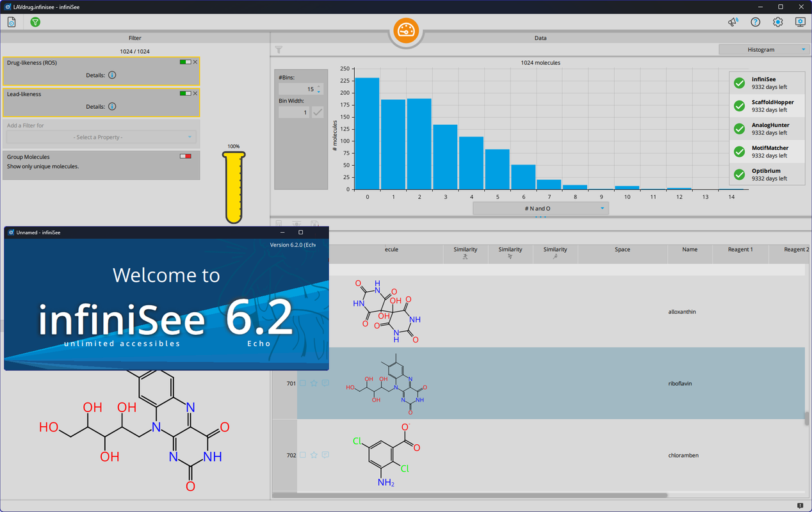
Task: Click the monitor display icon at top right
Action: 800,22
